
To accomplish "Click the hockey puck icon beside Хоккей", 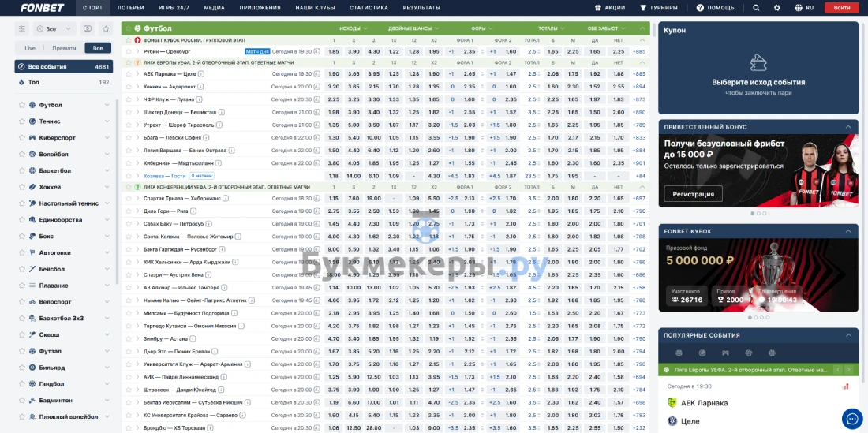I will pyautogui.click(x=32, y=187).
